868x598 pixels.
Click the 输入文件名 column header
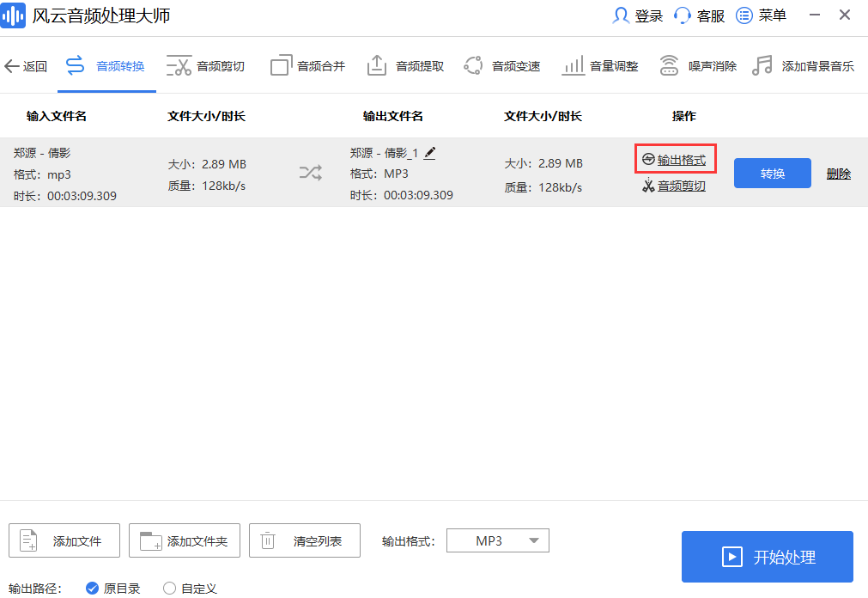[x=57, y=116]
